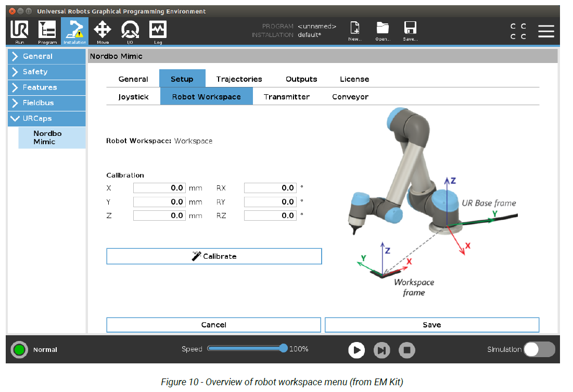Click the Play button in footer

pos(356,350)
